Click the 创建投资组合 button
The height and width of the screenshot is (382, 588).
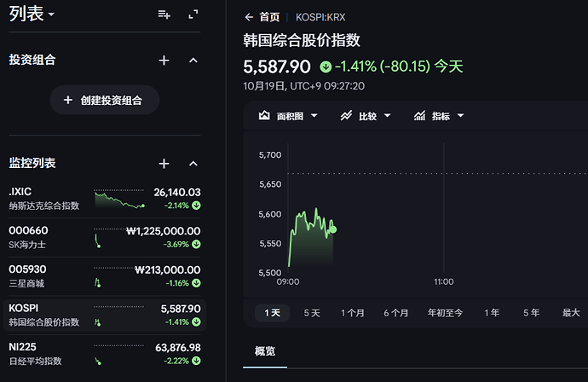[105, 101]
